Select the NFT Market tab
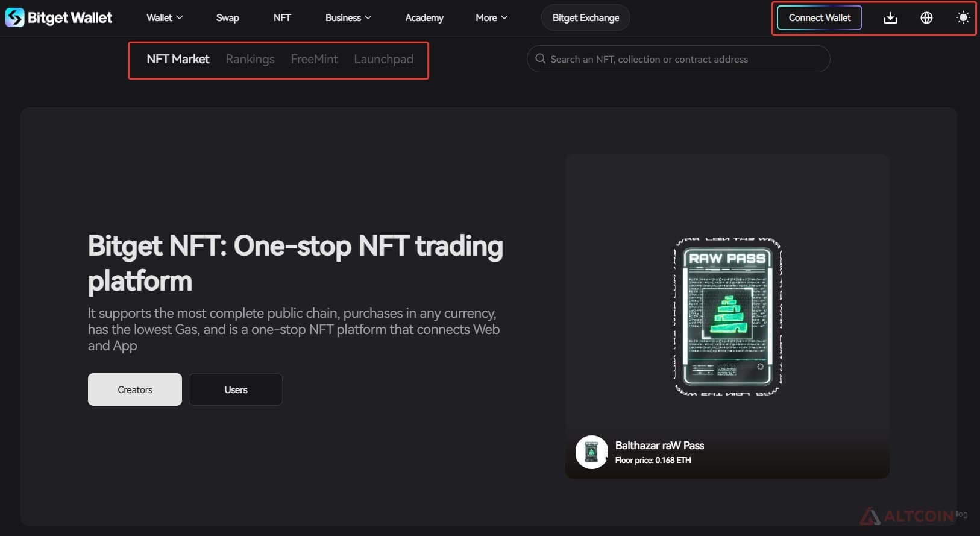This screenshot has height=536, width=980. (x=178, y=59)
